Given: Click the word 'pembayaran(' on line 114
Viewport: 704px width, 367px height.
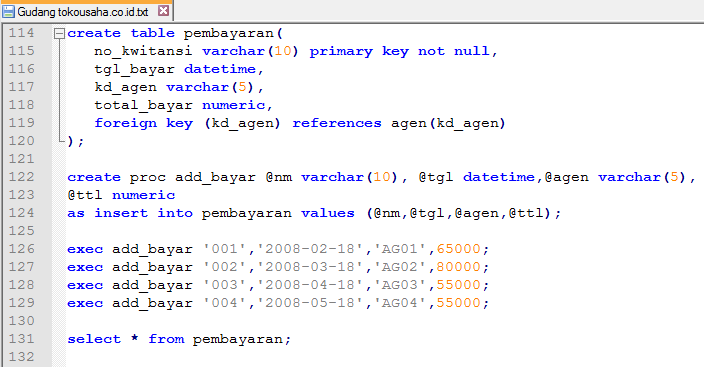Looking at the screenshot, I should [x=233, y=34].
